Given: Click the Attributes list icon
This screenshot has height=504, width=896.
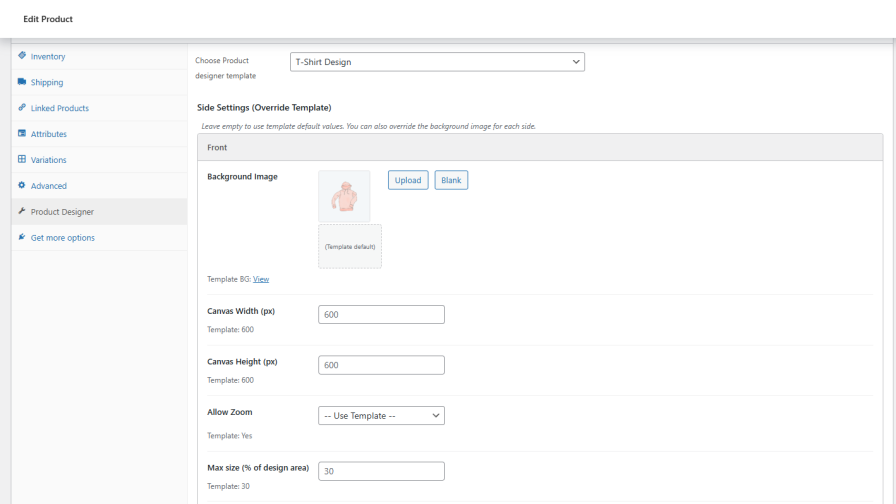Looking at the screenshot, I should pos(22,134).
